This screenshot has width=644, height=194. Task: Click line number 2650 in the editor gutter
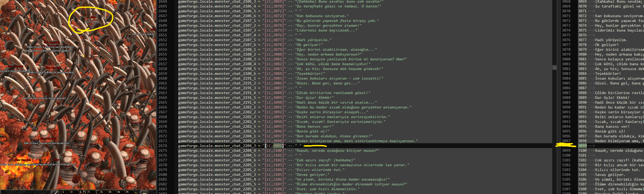coord(163,30)
